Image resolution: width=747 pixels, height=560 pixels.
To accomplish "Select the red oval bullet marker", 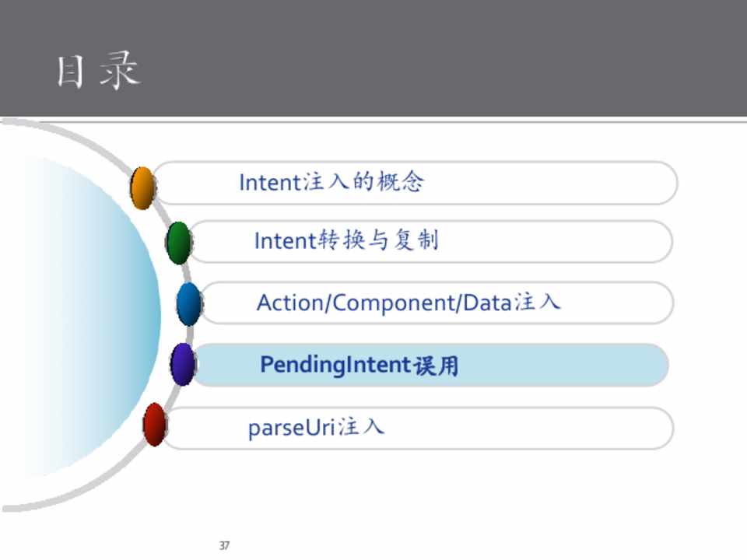I will pos(155,425).
